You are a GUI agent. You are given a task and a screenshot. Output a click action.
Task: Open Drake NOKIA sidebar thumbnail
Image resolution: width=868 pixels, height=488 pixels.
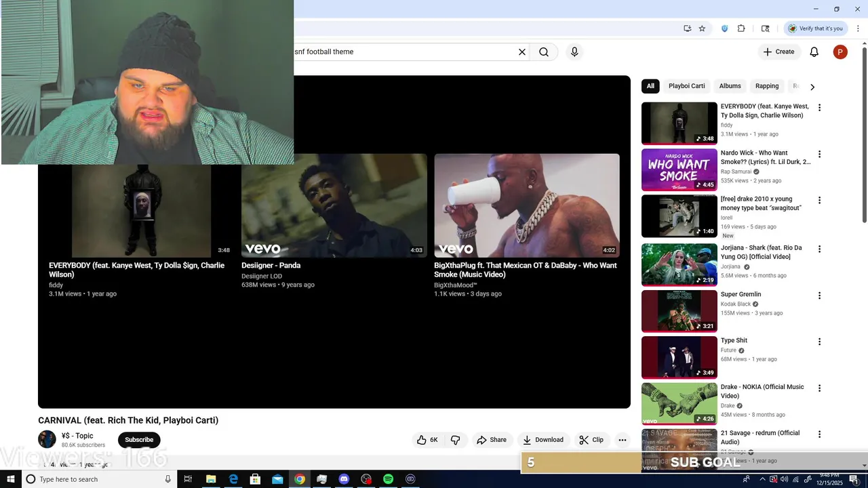click(679, 404)
